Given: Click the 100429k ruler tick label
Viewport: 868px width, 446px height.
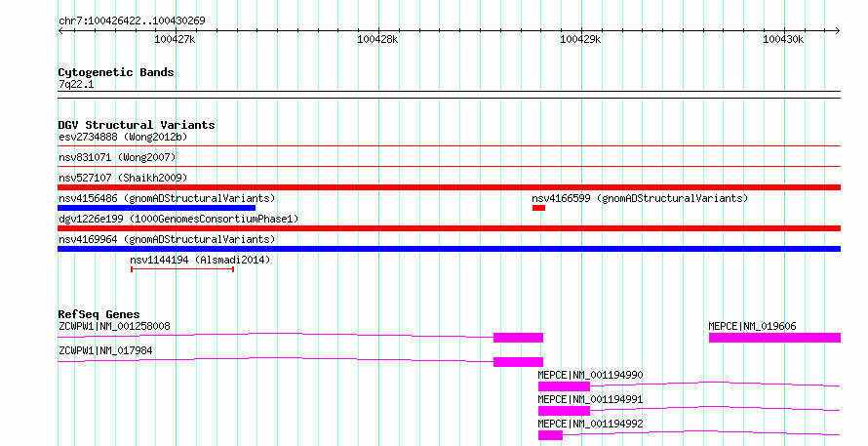Looking at the screenshot, I should tap(580, 39).
